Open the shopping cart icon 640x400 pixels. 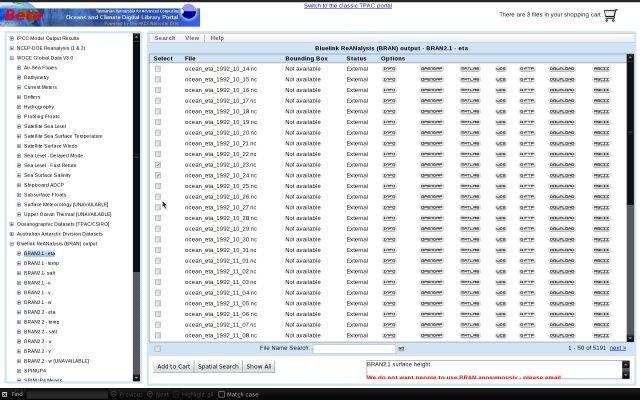tap(610, 15)
